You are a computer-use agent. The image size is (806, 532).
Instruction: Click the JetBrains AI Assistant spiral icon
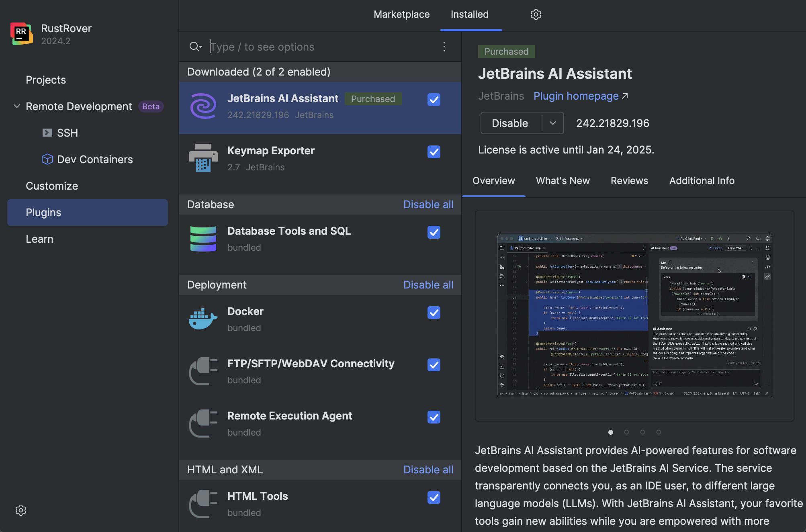click(x=203, y=106)
